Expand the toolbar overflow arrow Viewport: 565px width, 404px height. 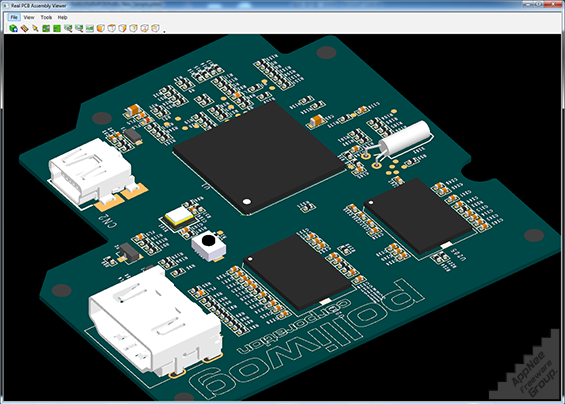(x=164, y=31)
